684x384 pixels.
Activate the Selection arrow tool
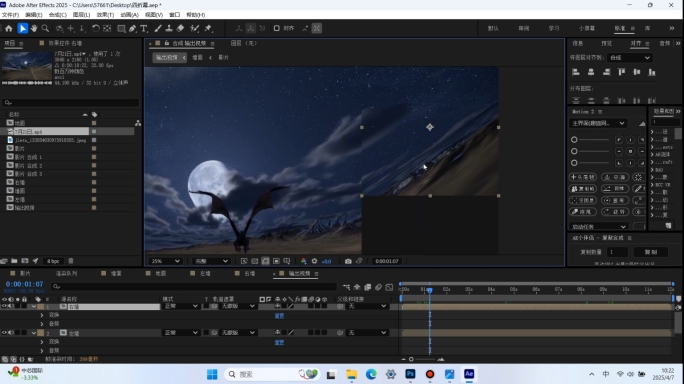pos(22,28)
